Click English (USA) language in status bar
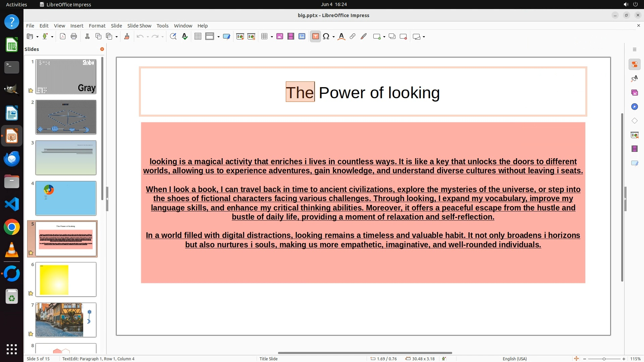 click(515, 359)
